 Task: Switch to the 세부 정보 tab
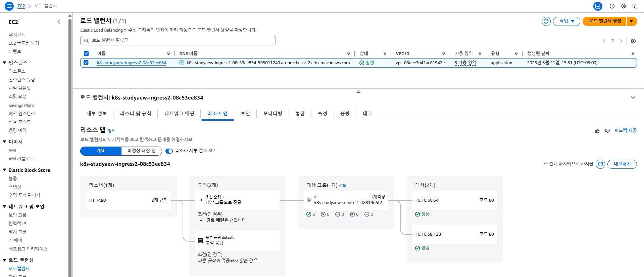click(x=97, y=114)
